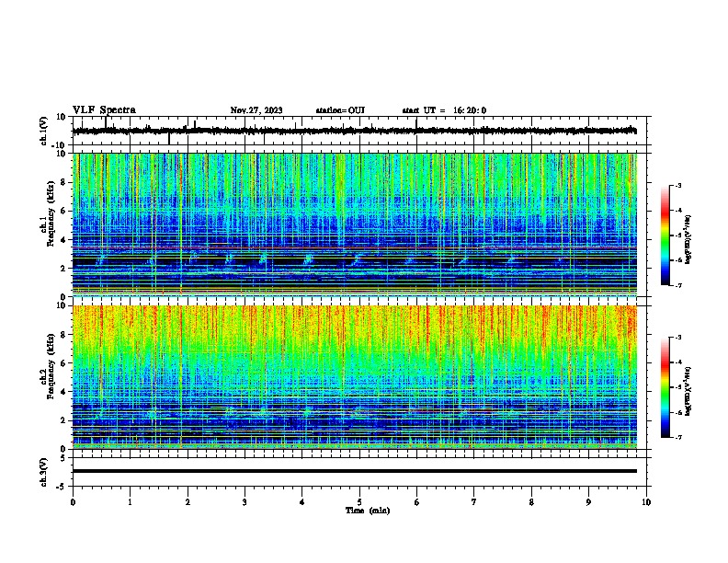Click the "4" kHz tick on ch.2 spectrogram
The width and height of the screenshot is (728, 563).
coord(64,392)
